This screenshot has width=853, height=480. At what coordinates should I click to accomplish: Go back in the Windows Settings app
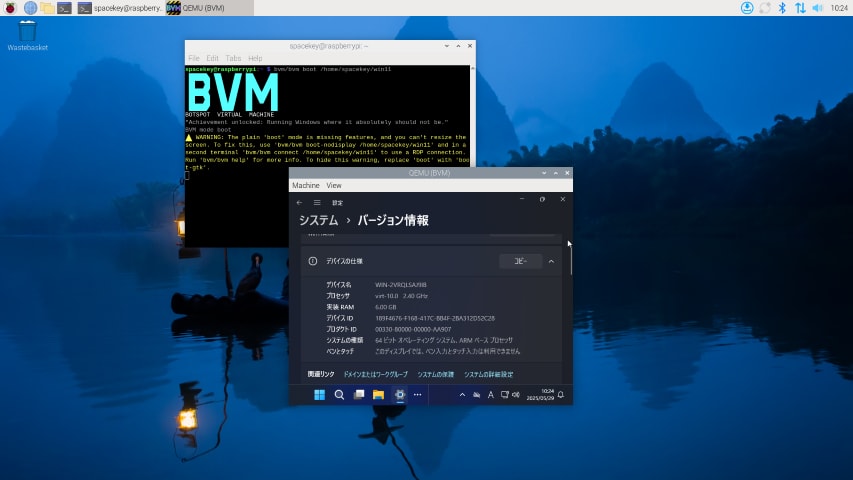coord(299,202)
